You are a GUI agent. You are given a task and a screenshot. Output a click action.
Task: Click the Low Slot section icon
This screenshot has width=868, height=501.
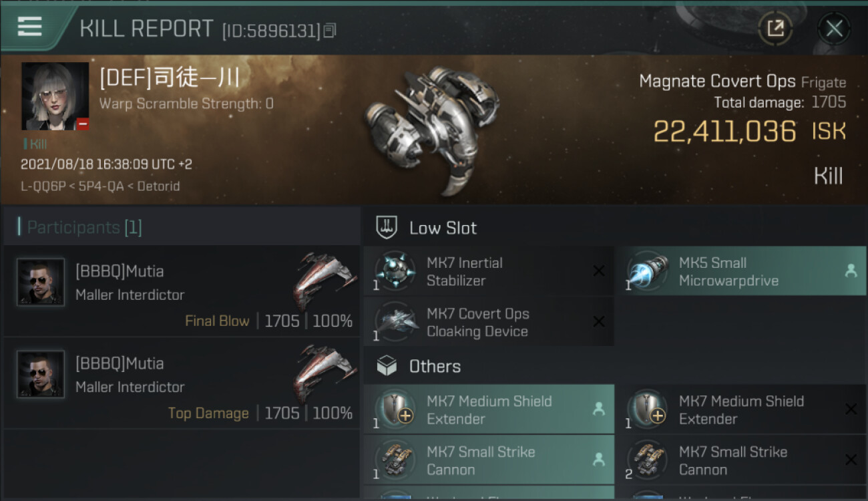387,228
